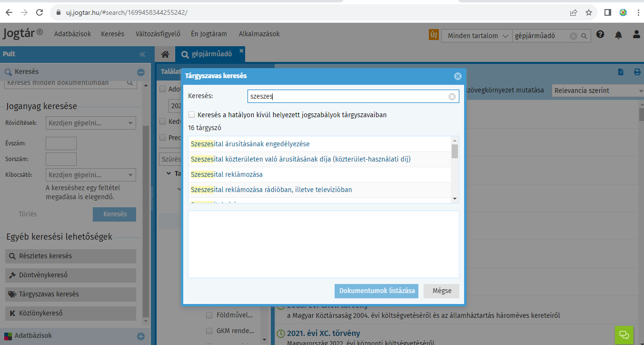Open the user profile icon

click(x=636, y=35)
